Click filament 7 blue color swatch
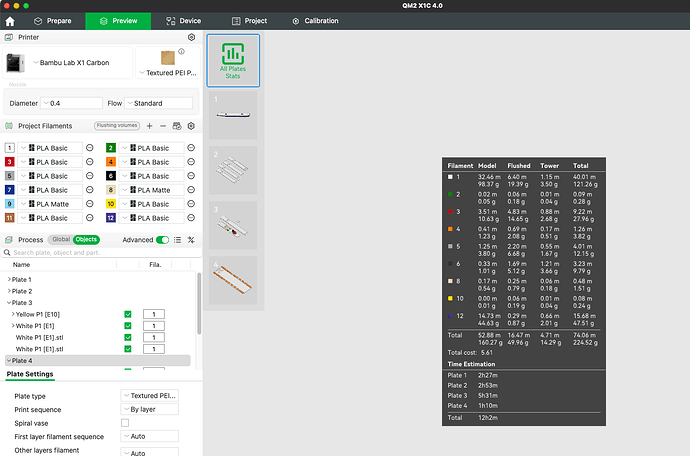 [x=9, y=190]
